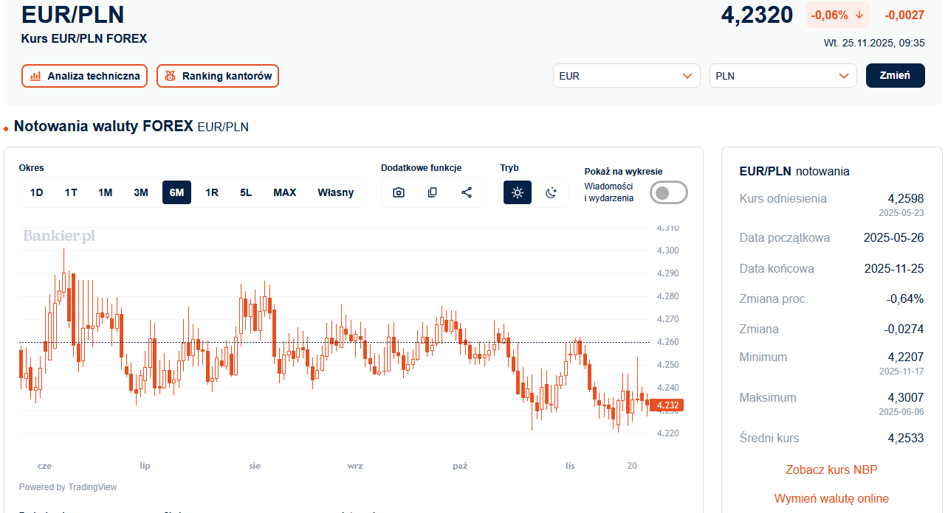This screenshot has height=513, width=948.
Task: Open the Zobacz kurs NBP link
Action: (x=831, y=470)
